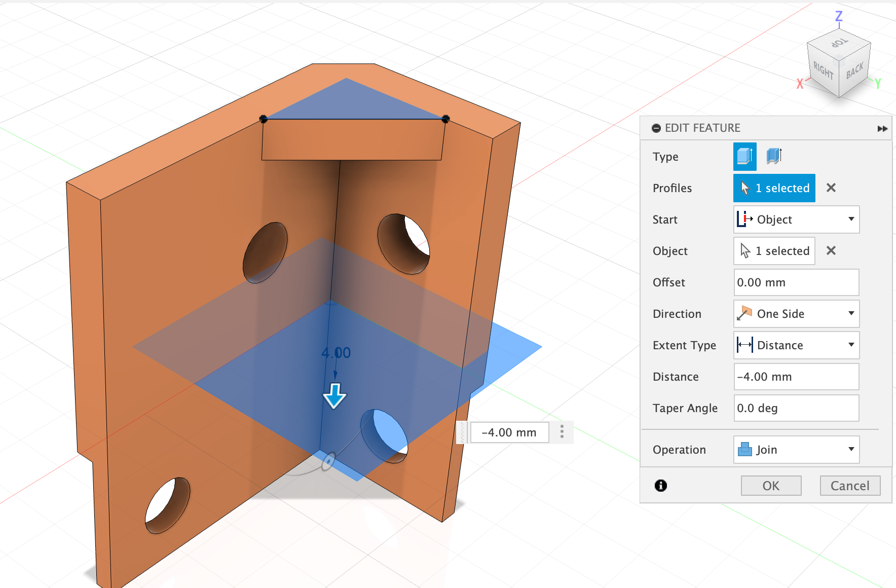Viewport: 896px width, 588px height.
Task: Cancel the Edit Feature dialog
Action: [850, 486]
